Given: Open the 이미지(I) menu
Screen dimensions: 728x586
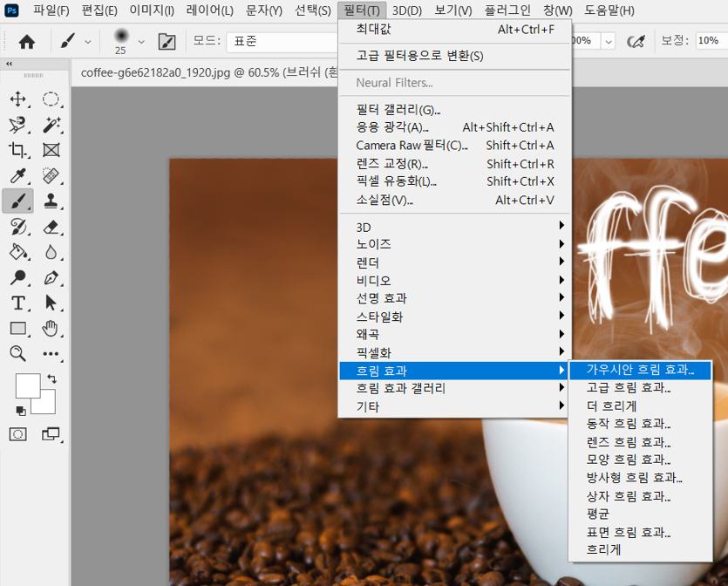Looking at the screenshot, I should pos(152,10).
